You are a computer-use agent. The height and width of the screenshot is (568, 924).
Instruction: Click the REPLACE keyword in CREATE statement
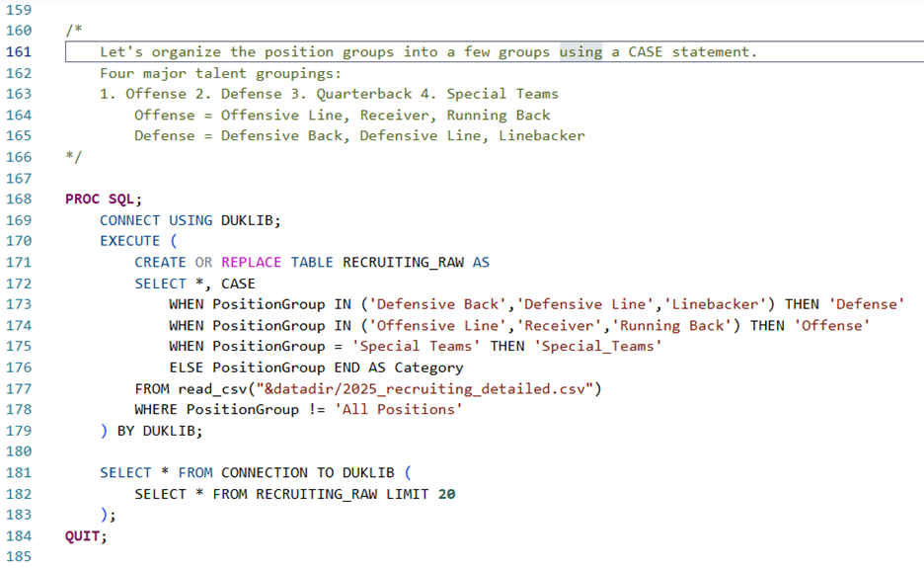251,262
